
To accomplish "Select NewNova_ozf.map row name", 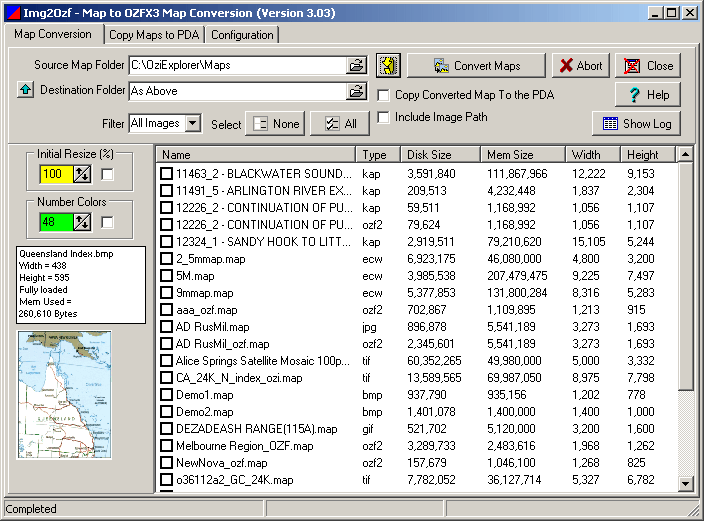I will pos(221,463).
